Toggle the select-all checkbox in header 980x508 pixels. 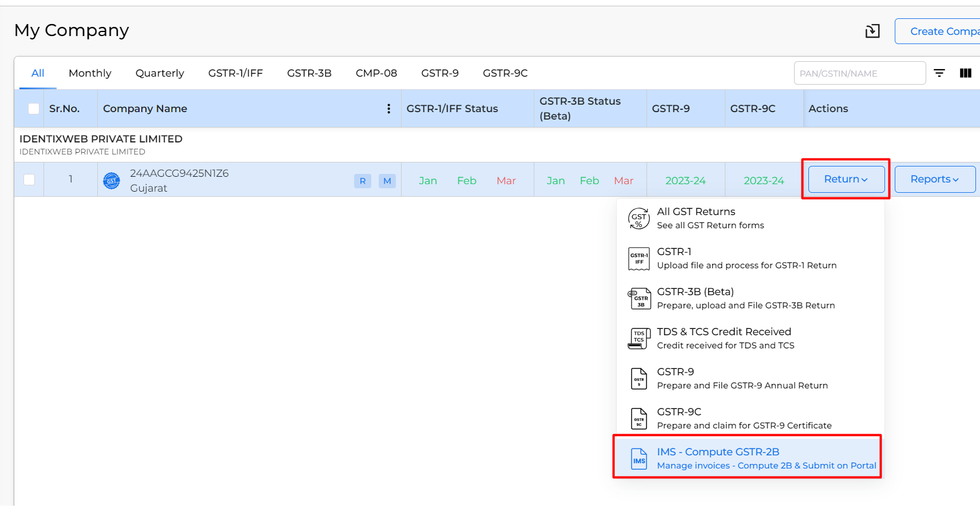click(34, 109)
